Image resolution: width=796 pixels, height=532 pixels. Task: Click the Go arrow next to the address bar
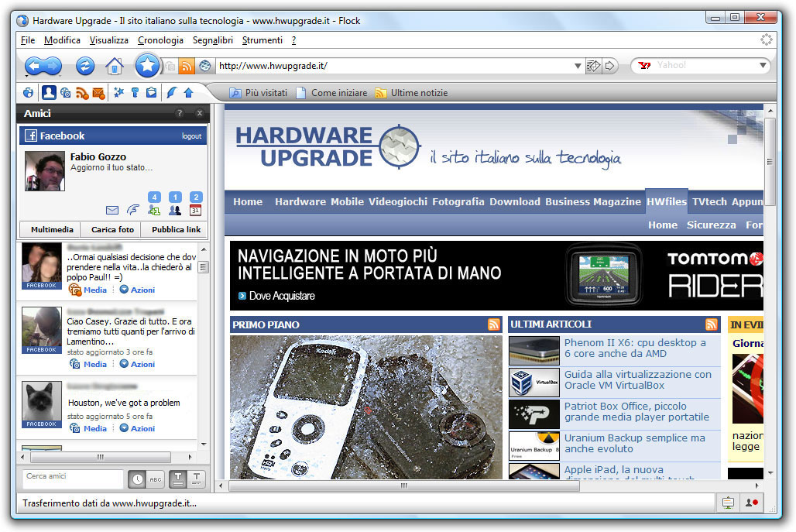[x=609, y=66]
